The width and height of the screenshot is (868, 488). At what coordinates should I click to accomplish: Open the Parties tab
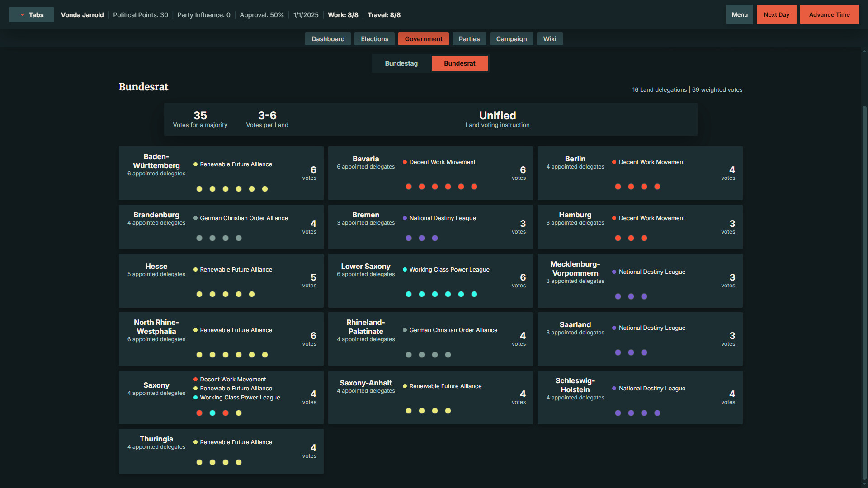pos(469,39)
